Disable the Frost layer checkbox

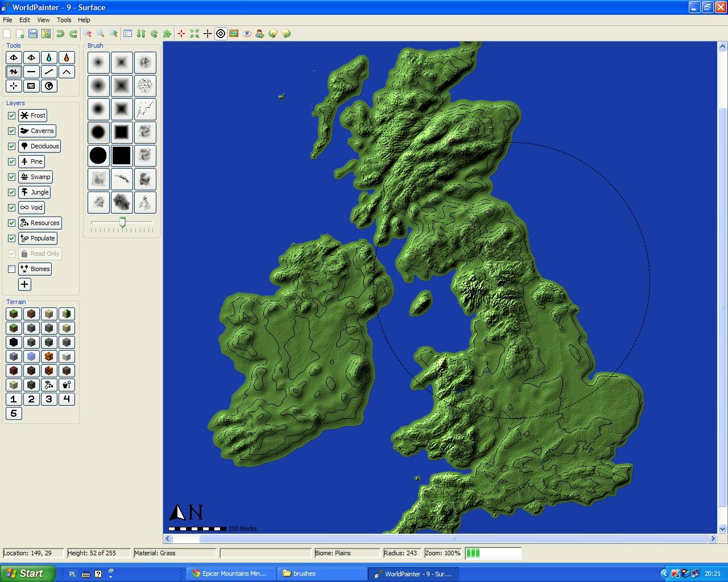coord(11,115)
